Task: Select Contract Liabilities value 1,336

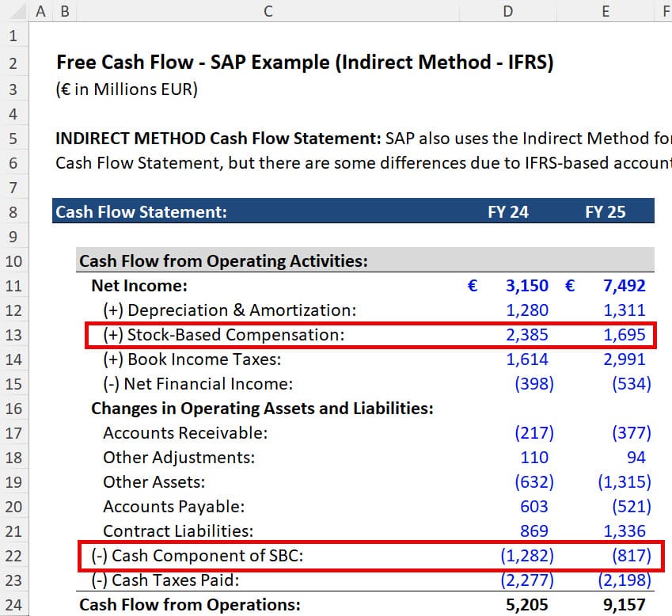Action: click(624, 531)
